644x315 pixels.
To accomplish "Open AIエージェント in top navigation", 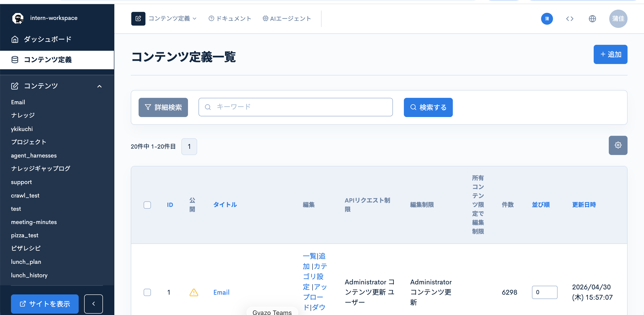I will (x=287, y=19).
